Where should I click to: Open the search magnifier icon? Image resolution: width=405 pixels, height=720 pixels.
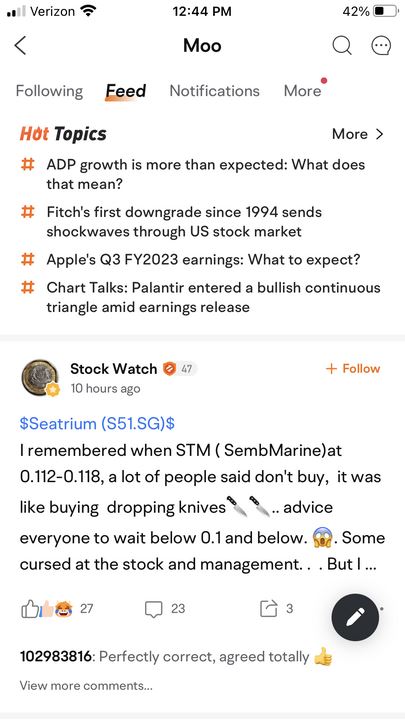(x=342, y=45)
